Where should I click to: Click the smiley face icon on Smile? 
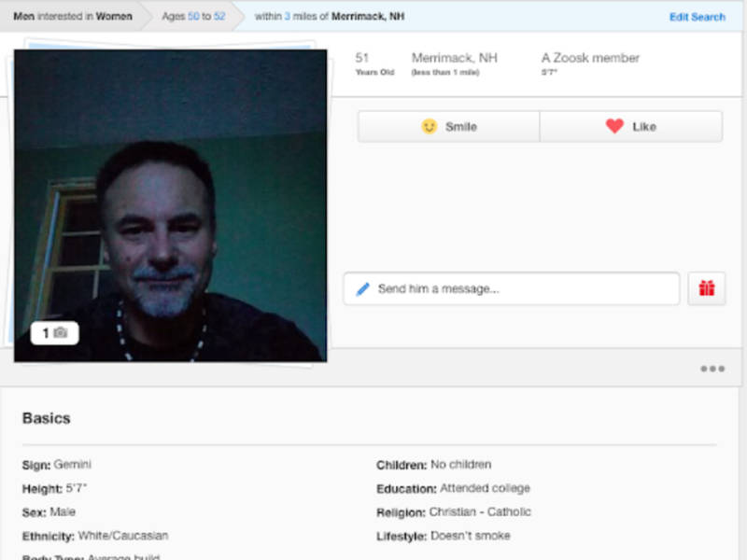point(429,127)
